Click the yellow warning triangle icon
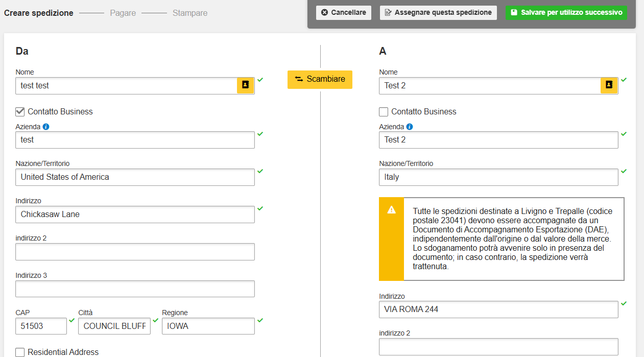Viewport: 644px width, 357px height. (x=391, y=210)
